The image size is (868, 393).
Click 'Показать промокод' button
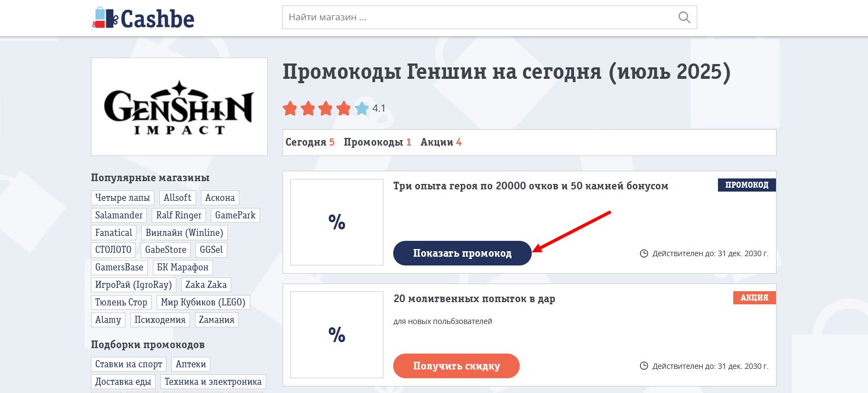point(462,253)
